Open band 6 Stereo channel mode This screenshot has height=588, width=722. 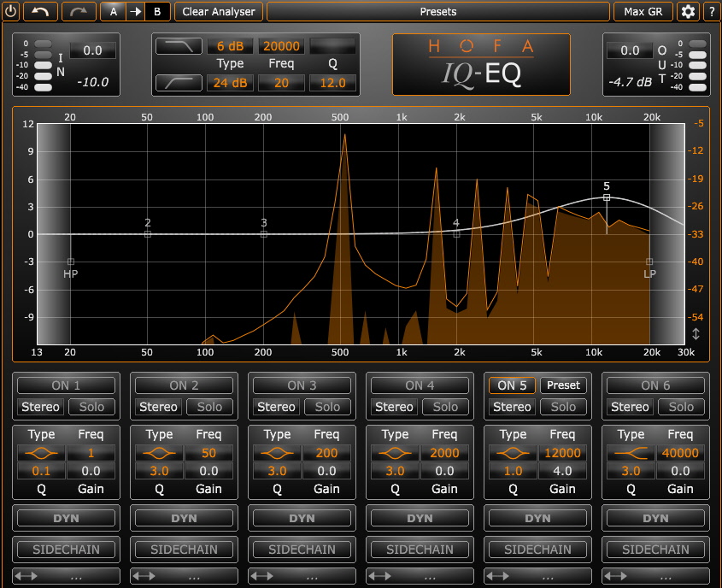[x=630, y=407]
